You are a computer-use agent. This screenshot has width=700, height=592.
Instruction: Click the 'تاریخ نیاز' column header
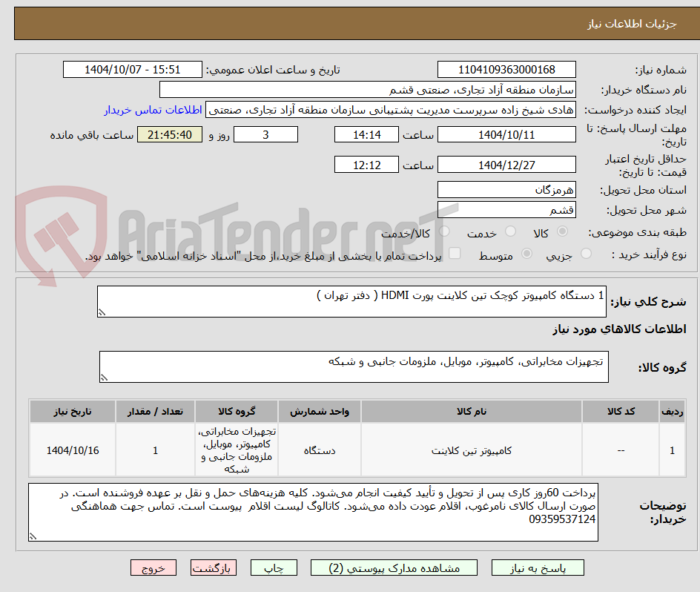(x=73, y=412)
